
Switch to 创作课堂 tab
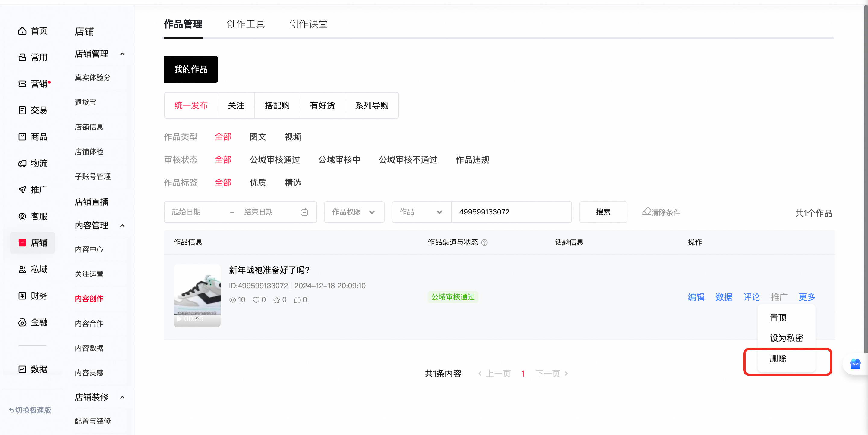point(308,24)
